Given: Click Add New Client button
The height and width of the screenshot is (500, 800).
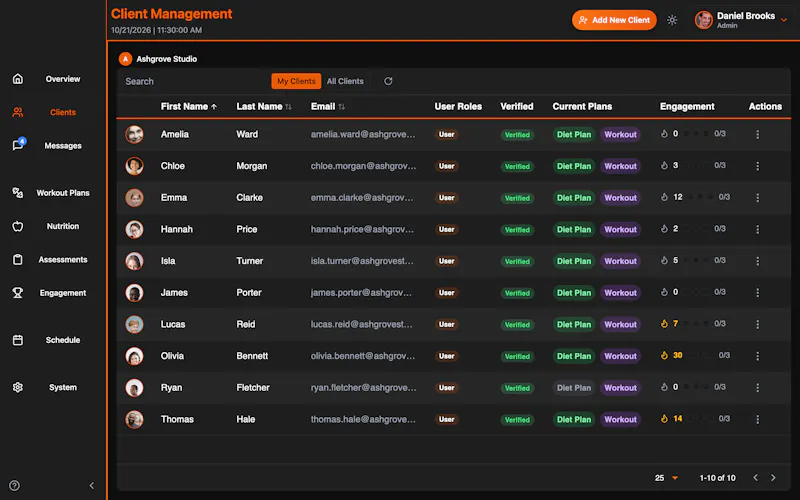Looking at the screenshot, I should click(x=614, y=20).
